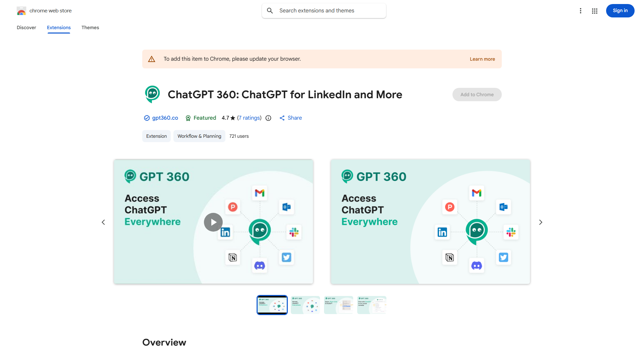Open the Google apps grid
This screenshot has width=644, height=362.
pyautogui.click(x=594, y=11)
